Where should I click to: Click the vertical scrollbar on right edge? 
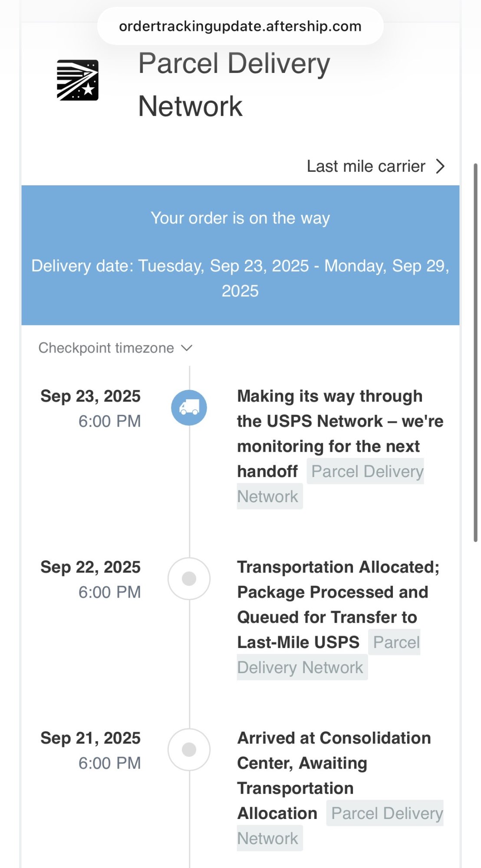(475, 352)
